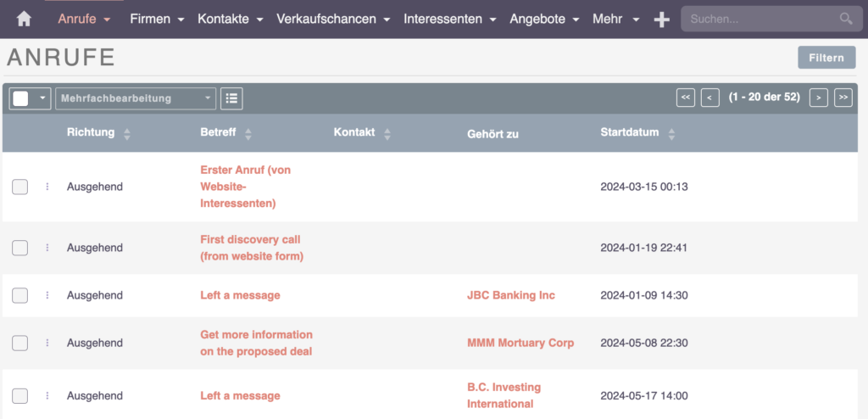This screenshot has width=868, height=419.
Task: Go to next page of calls
Action: [818, 98]
